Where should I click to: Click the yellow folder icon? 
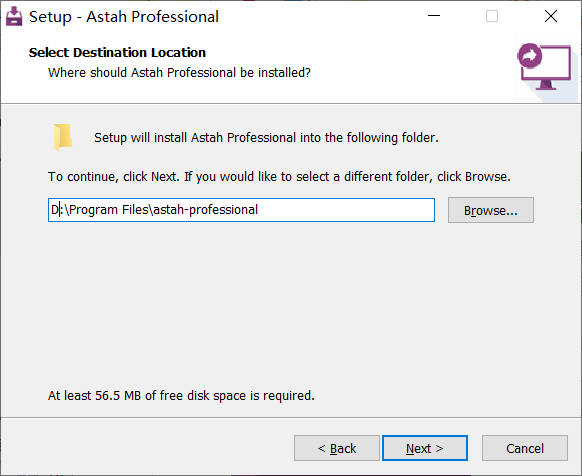point(63,137)
